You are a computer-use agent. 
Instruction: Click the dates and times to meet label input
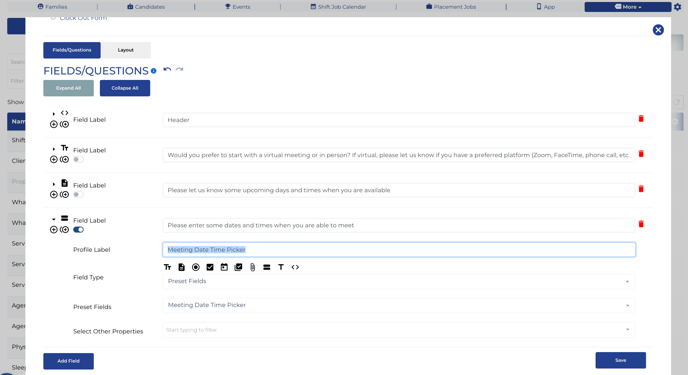[x=399, y=225]
